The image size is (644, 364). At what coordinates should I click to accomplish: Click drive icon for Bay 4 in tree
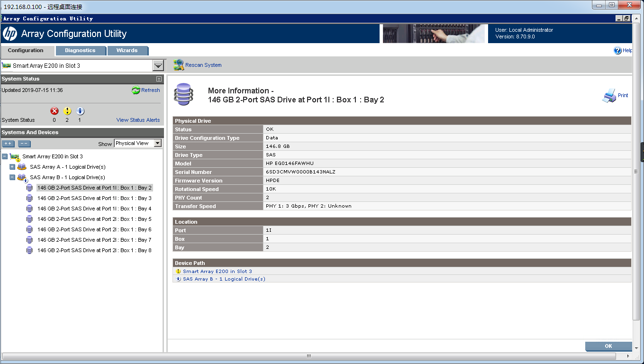click(29, 209)
